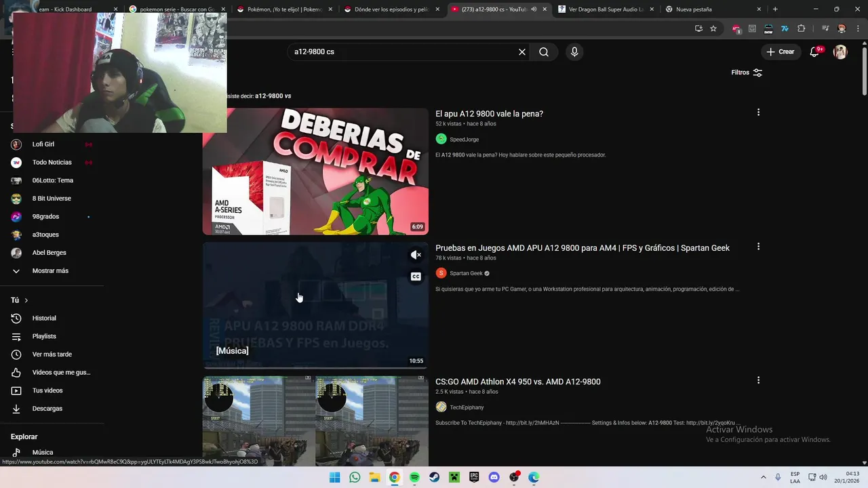Bookmark this page with the star icon

coord(713,28)
